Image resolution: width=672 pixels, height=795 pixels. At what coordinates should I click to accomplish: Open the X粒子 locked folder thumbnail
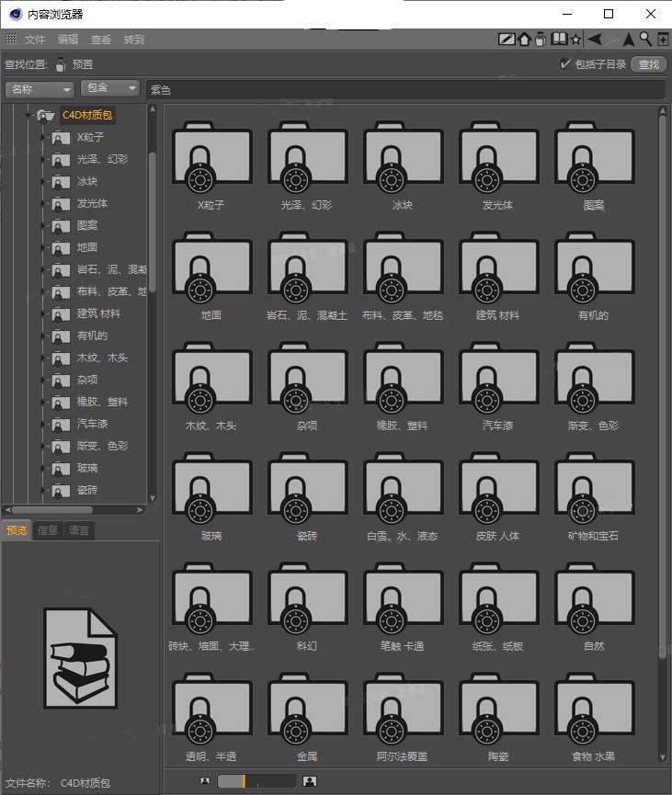pos(211,157)
